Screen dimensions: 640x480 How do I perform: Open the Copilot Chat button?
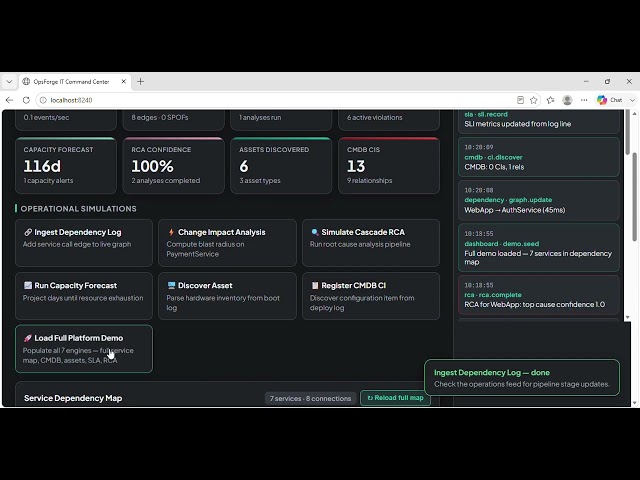609,100
